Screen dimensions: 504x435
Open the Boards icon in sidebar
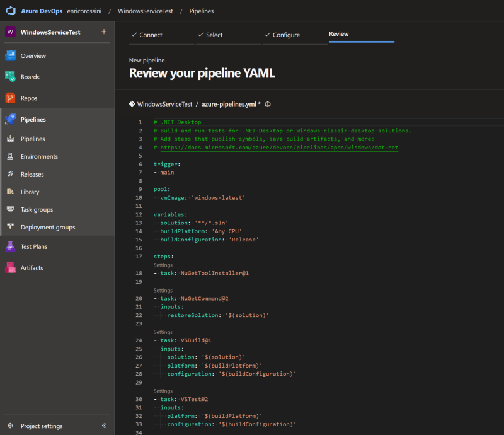[x=10, y=77]
